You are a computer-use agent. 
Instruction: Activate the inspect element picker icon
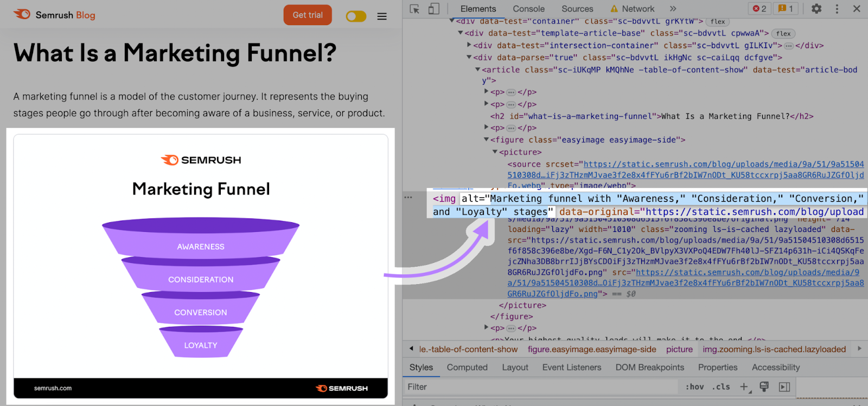[x=414, y=9]
